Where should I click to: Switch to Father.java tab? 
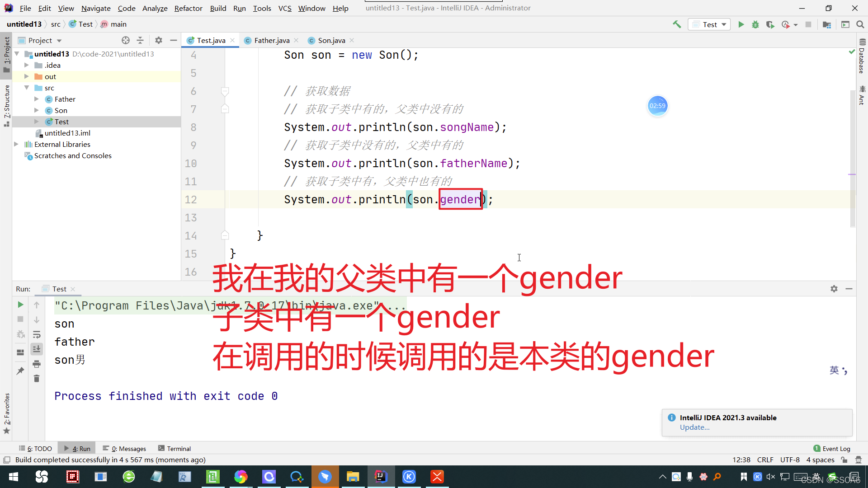coord(271,40)
